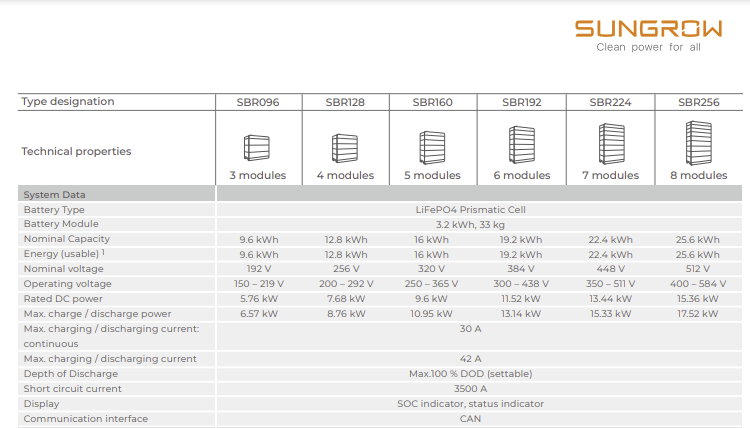Click the 'Type designation' label

[x=68, y=101]
